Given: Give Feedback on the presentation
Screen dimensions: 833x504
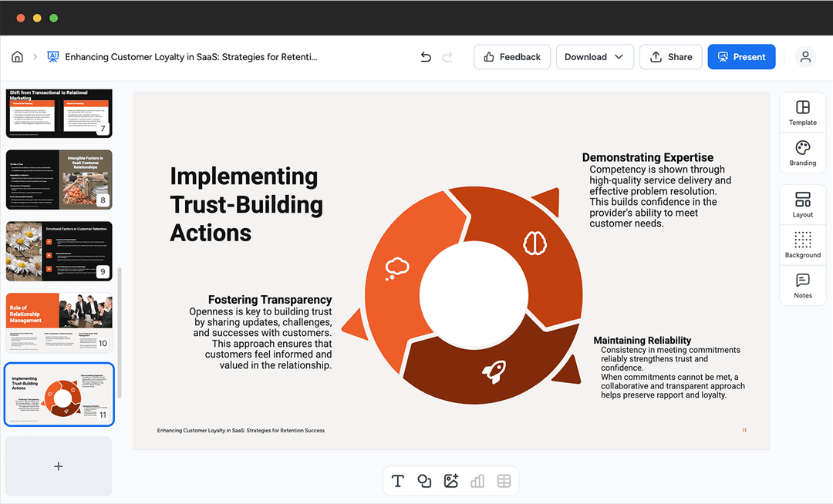Looking at the screenshot, I should [511, 56].
